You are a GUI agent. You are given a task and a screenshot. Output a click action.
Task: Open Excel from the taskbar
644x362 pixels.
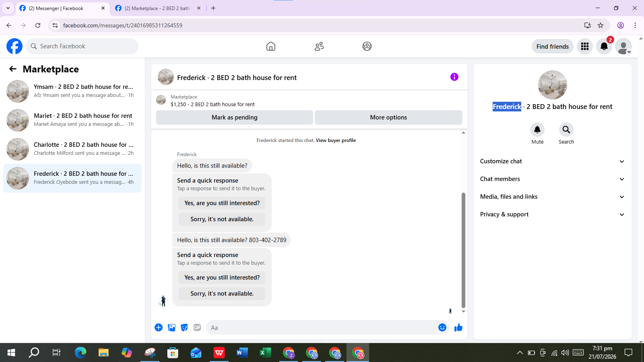tap(265, 353)
